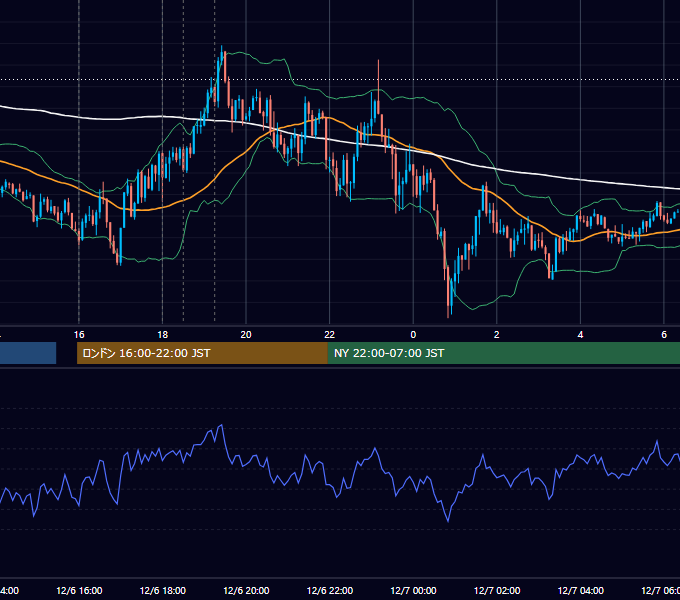Click the 2 hour axis label
This screenshot has width=680, height=600.
point(497,335)
